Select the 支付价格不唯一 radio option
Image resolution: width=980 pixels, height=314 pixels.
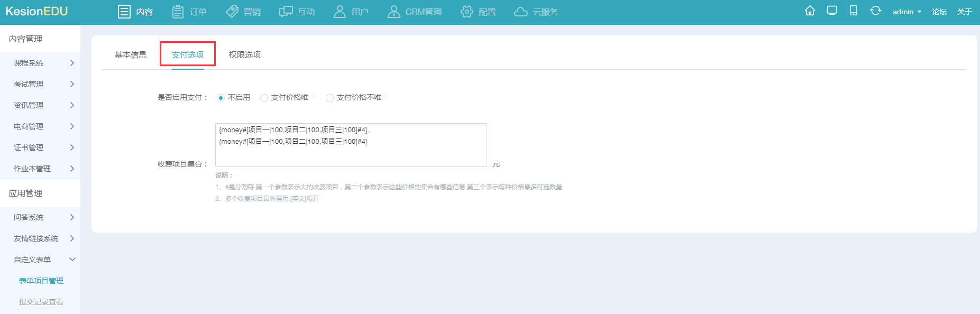329,98
